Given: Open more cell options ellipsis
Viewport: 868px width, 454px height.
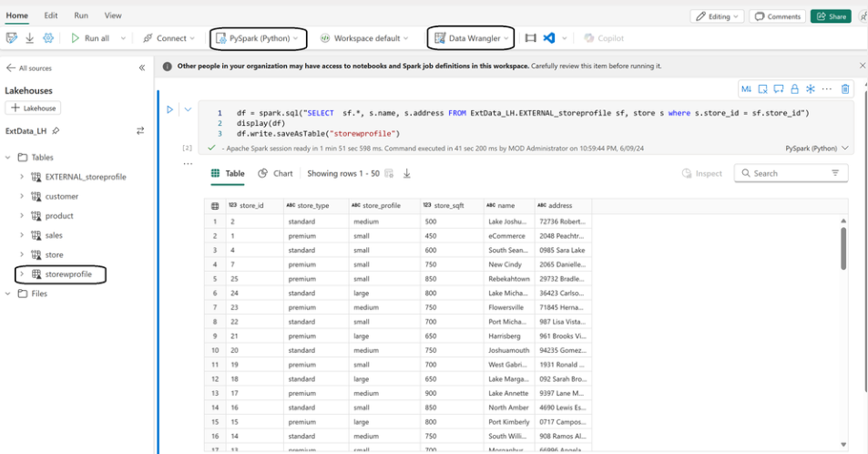Looking at the screenshot, I should tap(826, 88).
